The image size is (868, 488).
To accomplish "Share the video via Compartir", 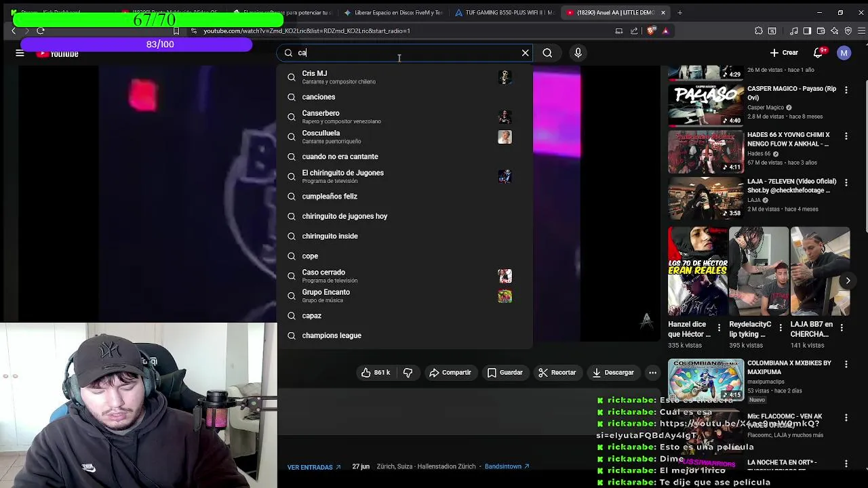I will pos(450,372).
